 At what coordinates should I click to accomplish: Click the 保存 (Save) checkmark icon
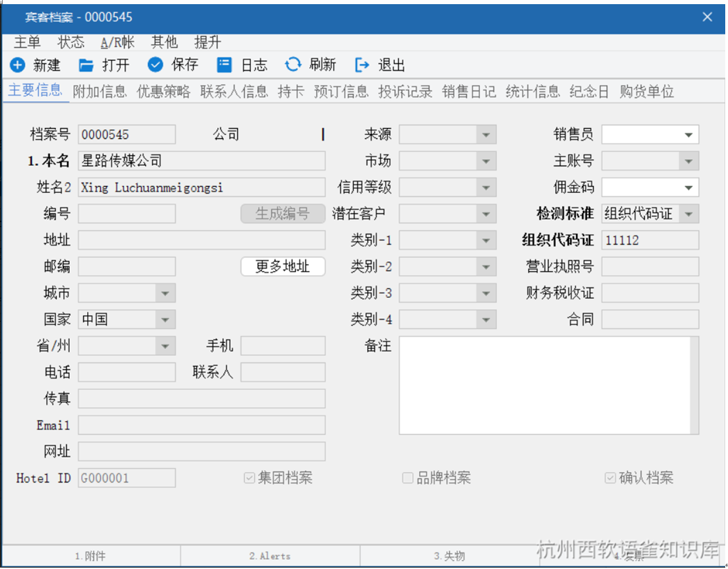tap(156, 65)
